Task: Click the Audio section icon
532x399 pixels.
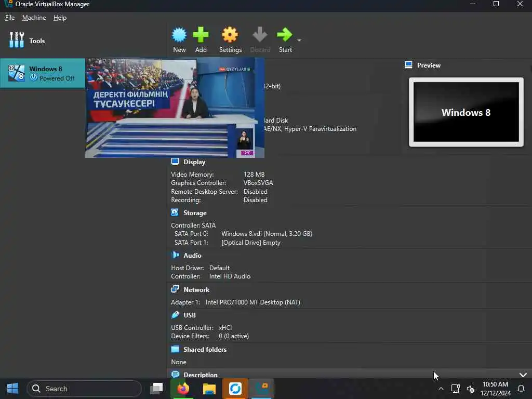Action: 175,255
